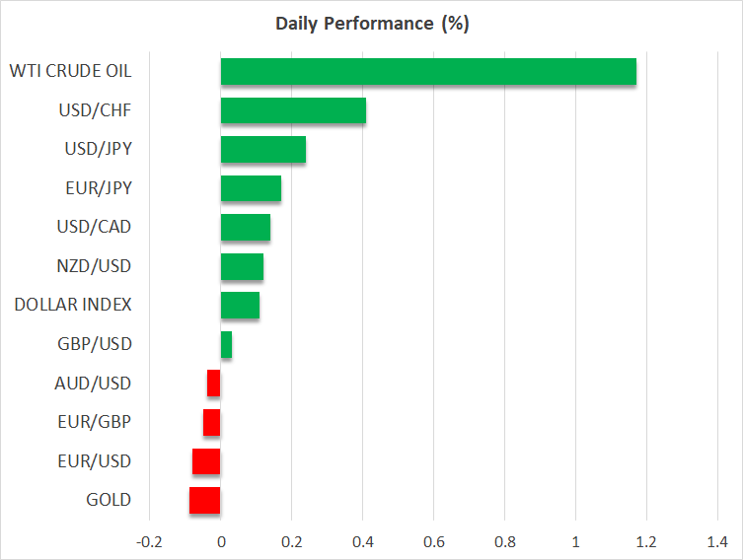
Task: Click the Daily Performance (%) chart title
Action: pyautogui.click(x=371, y=24)
